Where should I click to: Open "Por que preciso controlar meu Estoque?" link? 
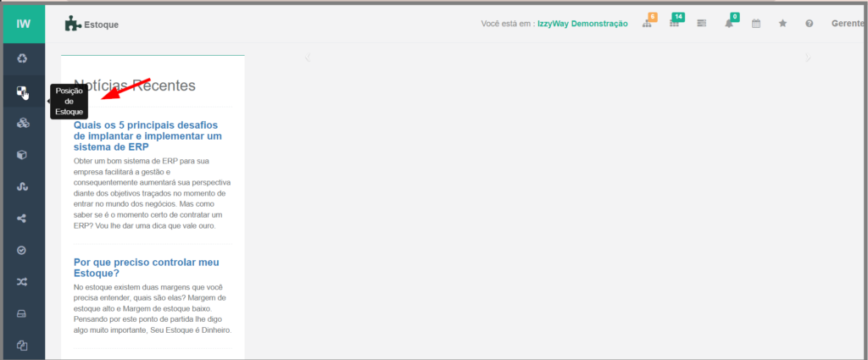[x=140, y=269]
